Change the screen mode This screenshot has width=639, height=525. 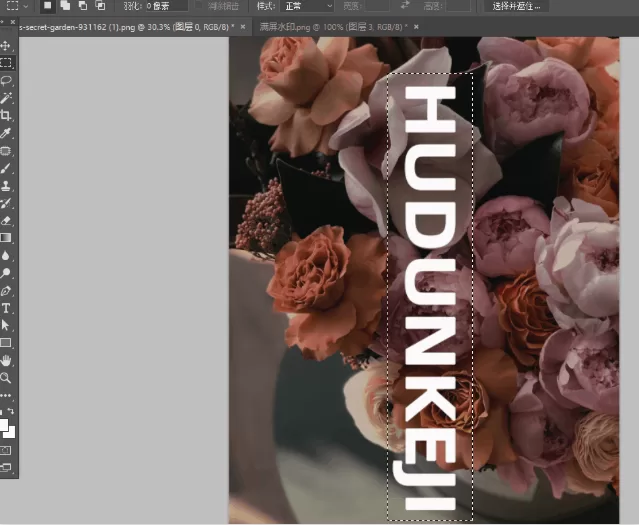pyautogui.click(x=6, y=468)
